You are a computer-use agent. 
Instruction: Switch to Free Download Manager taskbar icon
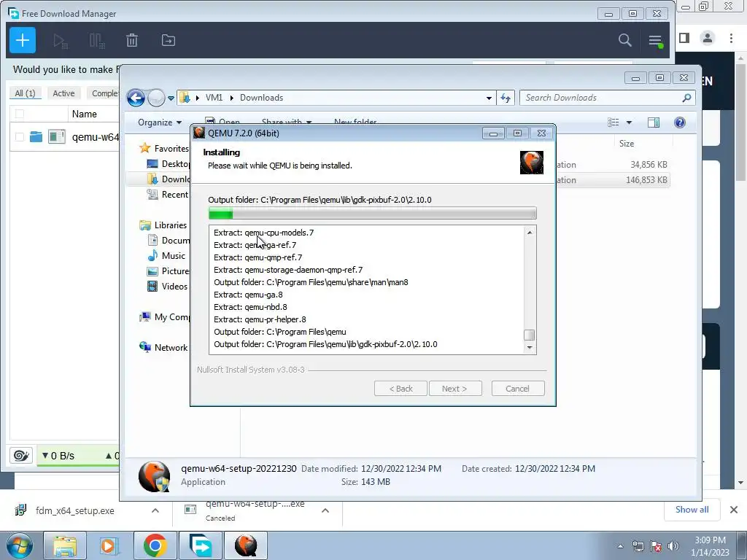[200, 545]
